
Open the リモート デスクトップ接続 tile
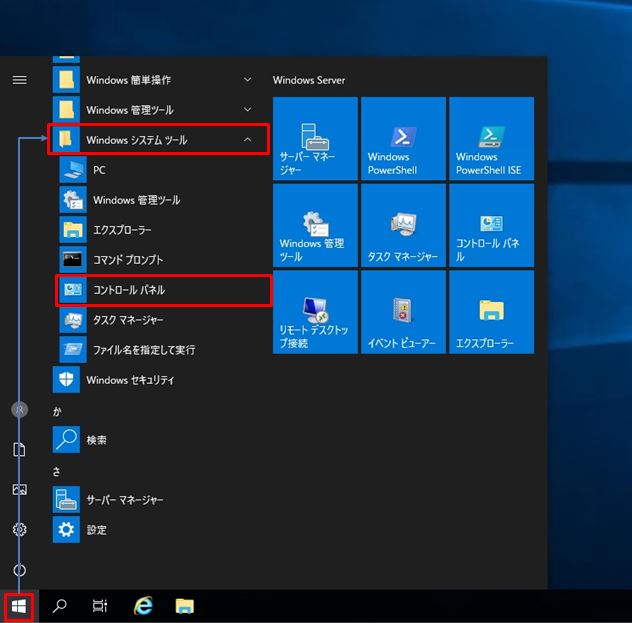coord(315,312)
